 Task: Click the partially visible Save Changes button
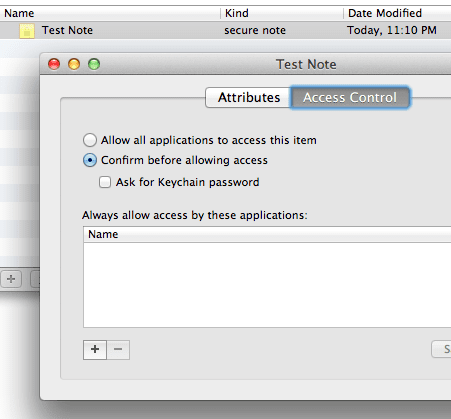pyautogui.click(x=441, y=349)
